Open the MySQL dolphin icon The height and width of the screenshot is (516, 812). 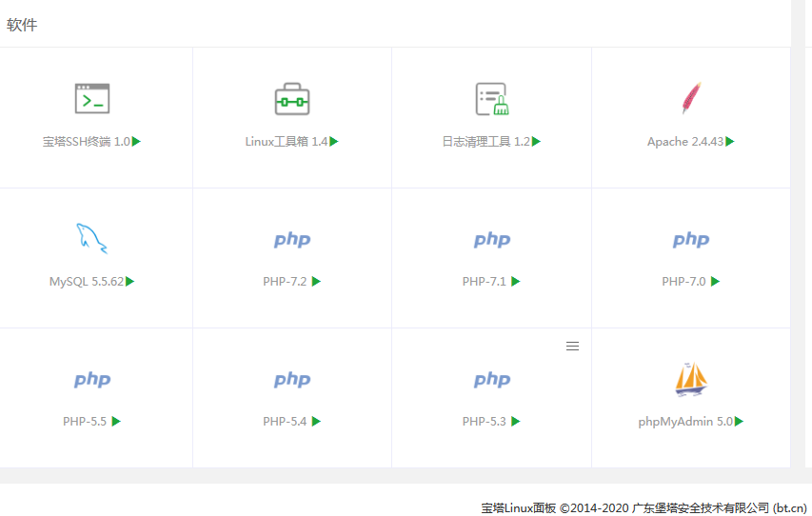[91, 238]
